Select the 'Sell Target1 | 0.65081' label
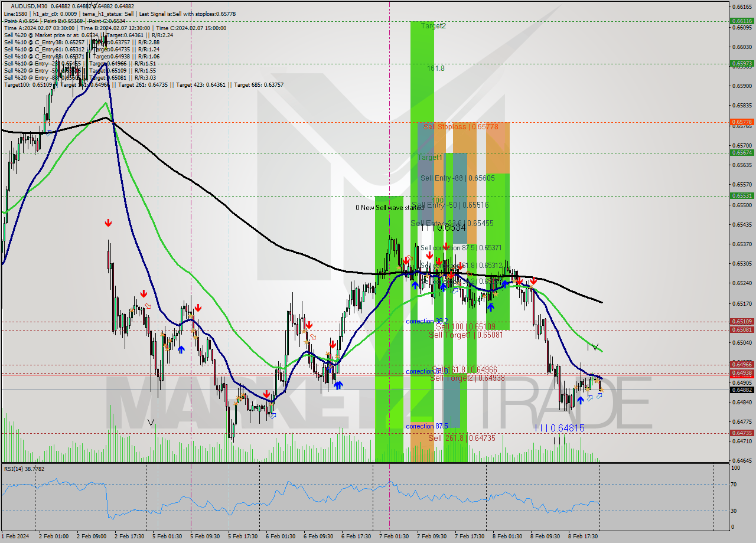This screenshot has width=756, height=543. (466, 334)
